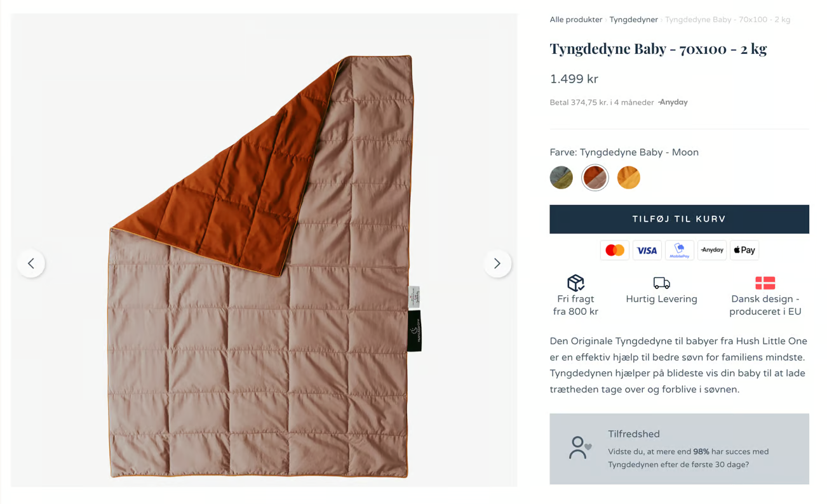Go to Alle produkter breadcrumb

point(575,20)
